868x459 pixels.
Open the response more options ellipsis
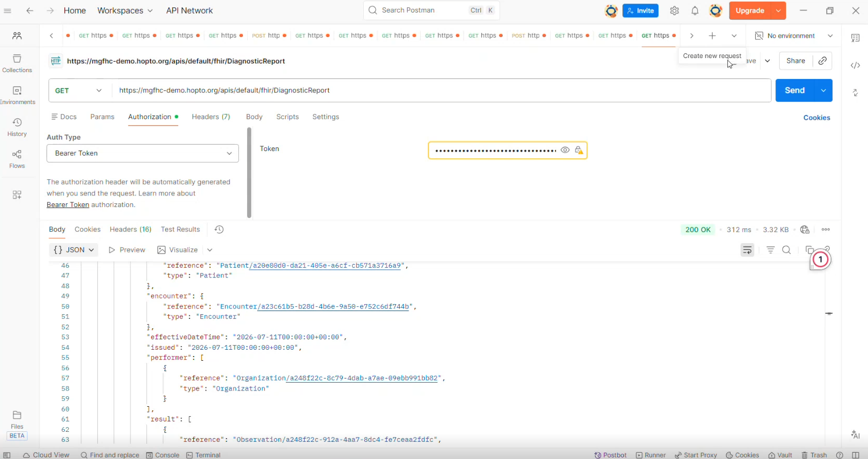[x=826, y=229]
